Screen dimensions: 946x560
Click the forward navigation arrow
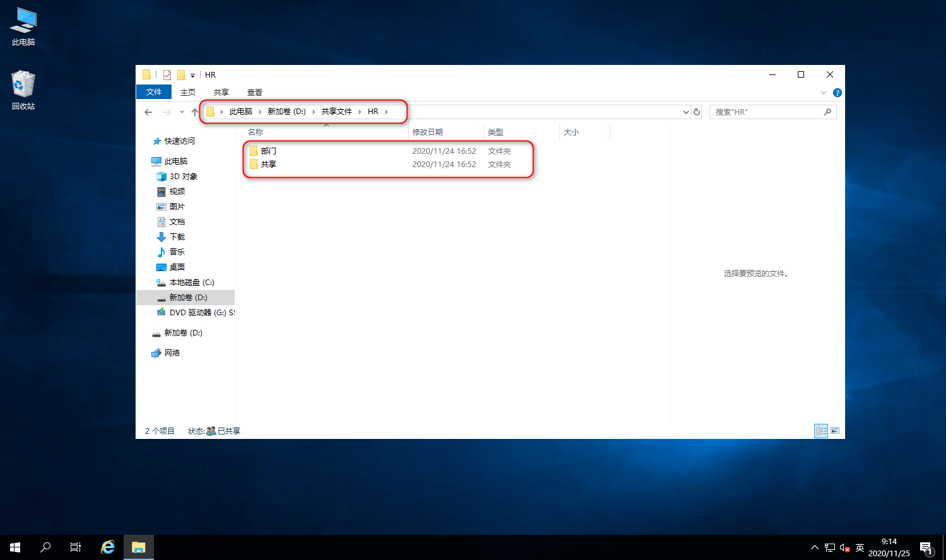pyautogui.click(x=166, y=112)
